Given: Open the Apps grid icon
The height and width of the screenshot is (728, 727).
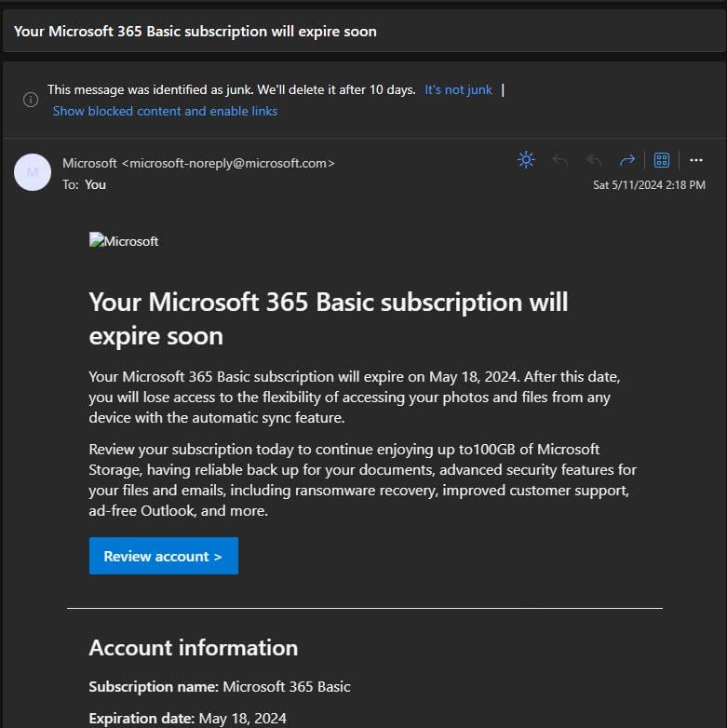Looking at the screenshot, I should pyautogui.click(x=662, y=160).
